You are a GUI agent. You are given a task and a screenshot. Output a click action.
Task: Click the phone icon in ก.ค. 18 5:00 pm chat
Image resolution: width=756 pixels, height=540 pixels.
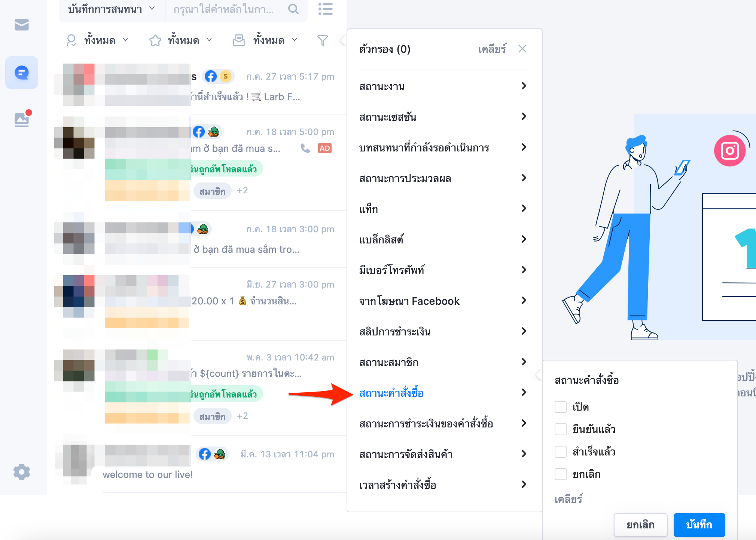pyautogui.click(x=305, y=148)
